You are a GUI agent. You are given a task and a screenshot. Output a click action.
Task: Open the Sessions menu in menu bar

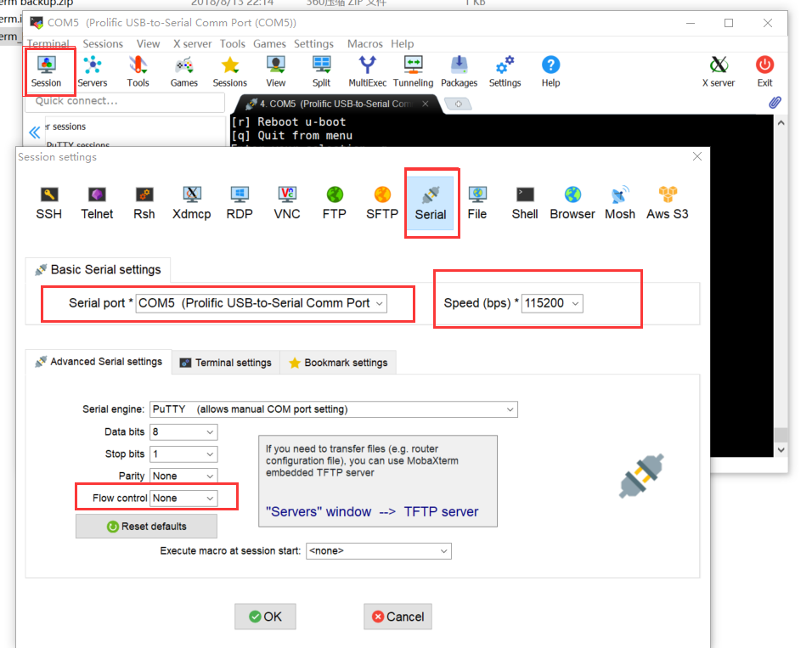tap(103, 44)
